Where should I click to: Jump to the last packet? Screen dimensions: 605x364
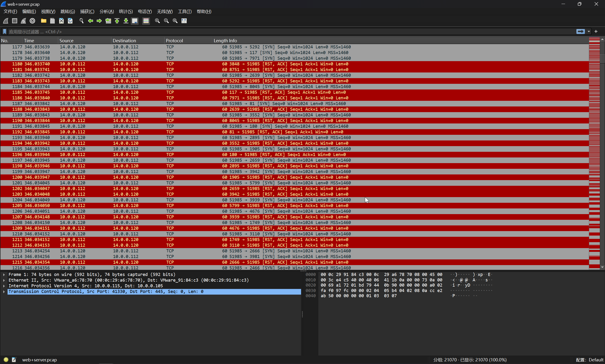tap(126, 21)
